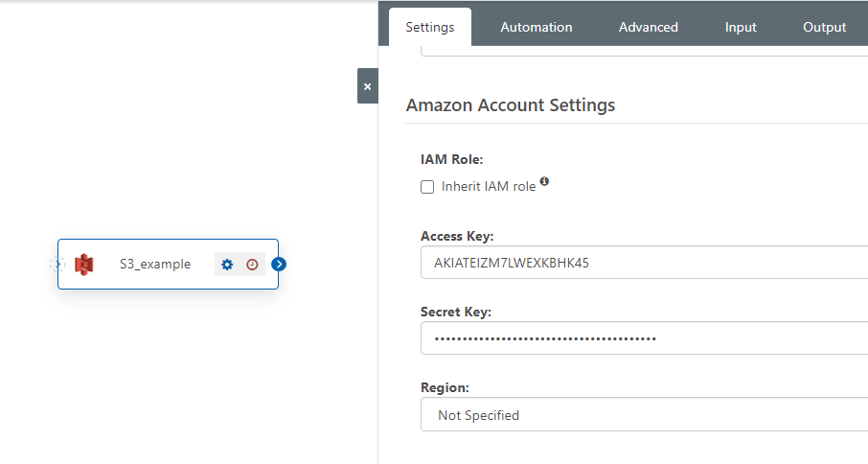Click the Access Key label
Viewport: 868px width, 464px height.
click(457, 237)
